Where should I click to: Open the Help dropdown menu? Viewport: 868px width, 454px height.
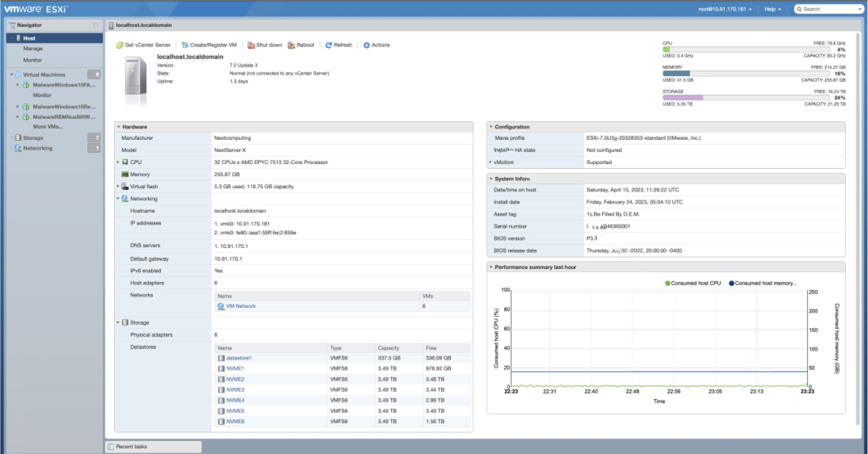[x=772, y=9]
